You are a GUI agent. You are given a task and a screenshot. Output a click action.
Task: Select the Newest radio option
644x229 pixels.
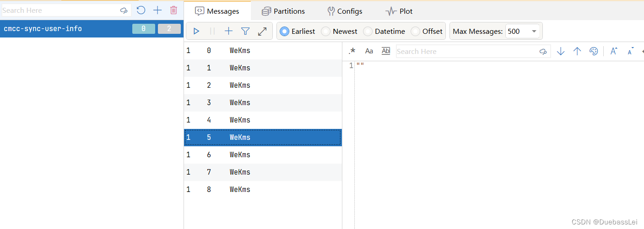pyautogui.click(x=339, y=31)
